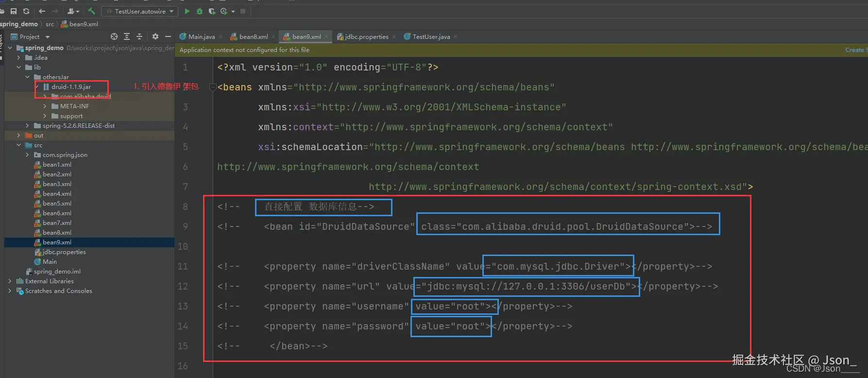The height and width of the screenshot is (378, 868).
Task: Click the Collapse All icon in Project panel
Action: coord(139,36)
